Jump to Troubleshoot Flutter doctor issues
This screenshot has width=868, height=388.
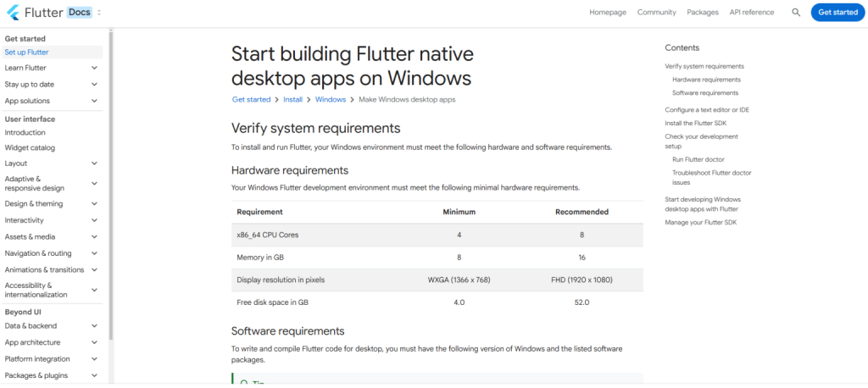pyautogui.click(x=712, y=177)
